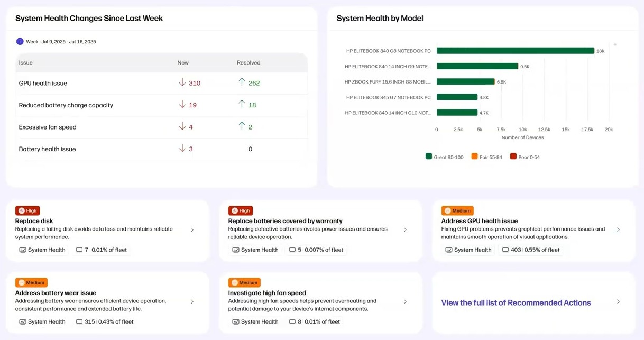Viewport: 644px width, 340px height.
Task: View the full list of Recommended Actions
Action: click(x=516, y=302)
